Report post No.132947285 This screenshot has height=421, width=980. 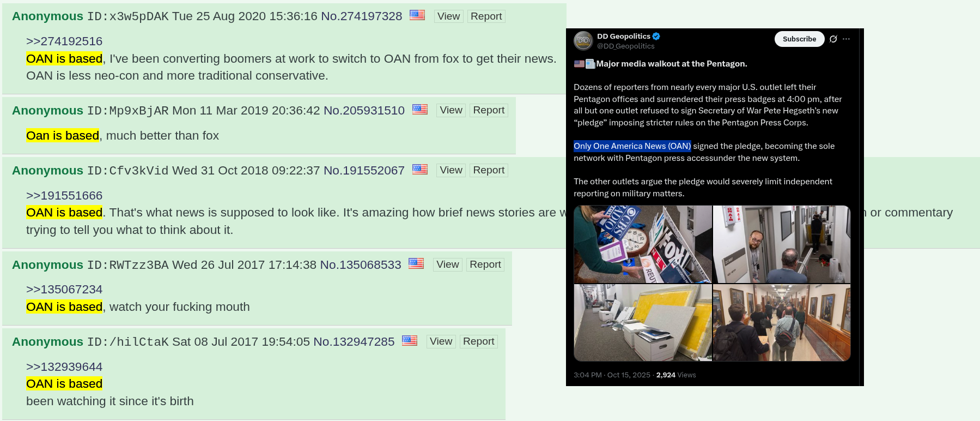[x=478, y=341]
